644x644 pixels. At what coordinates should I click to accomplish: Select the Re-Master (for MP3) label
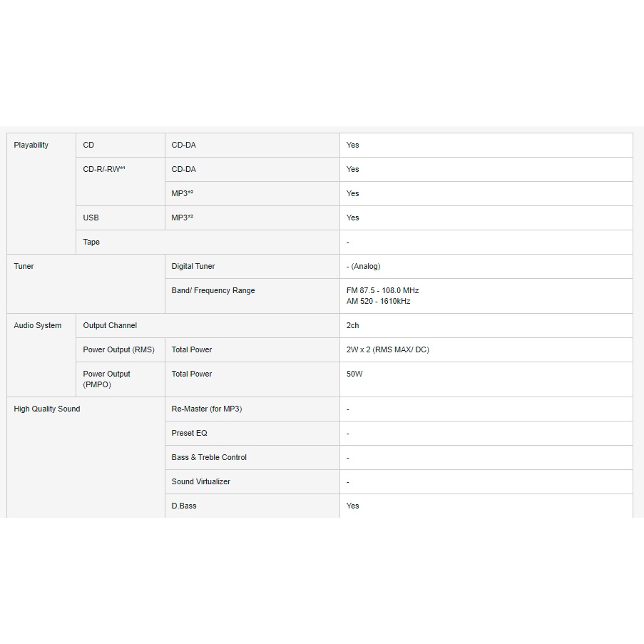point(207,409)
